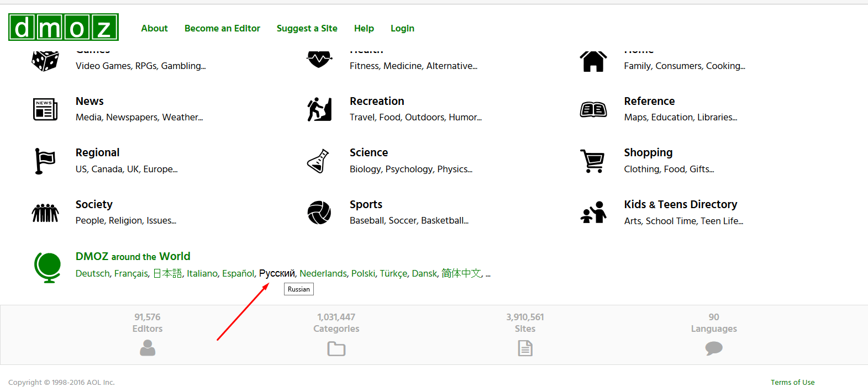The height and width of the screenshot is (392, 868).
Task: Click the dice Games icon
Action: click(x=45, y=61)
